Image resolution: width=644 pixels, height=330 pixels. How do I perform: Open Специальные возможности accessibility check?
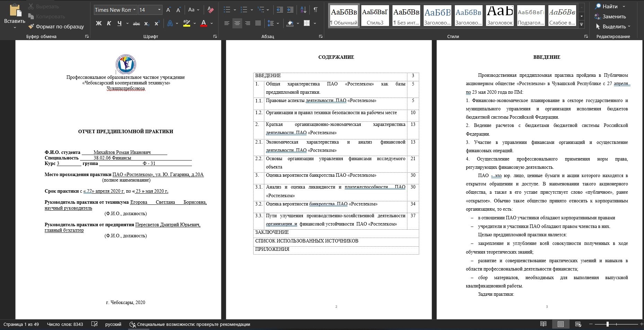pyautogui.click(x=189, y=324)
